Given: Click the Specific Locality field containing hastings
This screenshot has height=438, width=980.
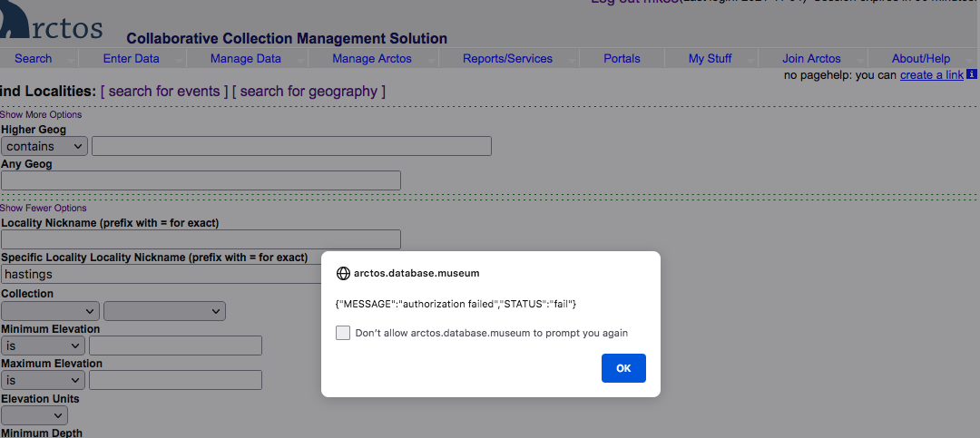Looking at the screenshot, I should tap(162, 274).
